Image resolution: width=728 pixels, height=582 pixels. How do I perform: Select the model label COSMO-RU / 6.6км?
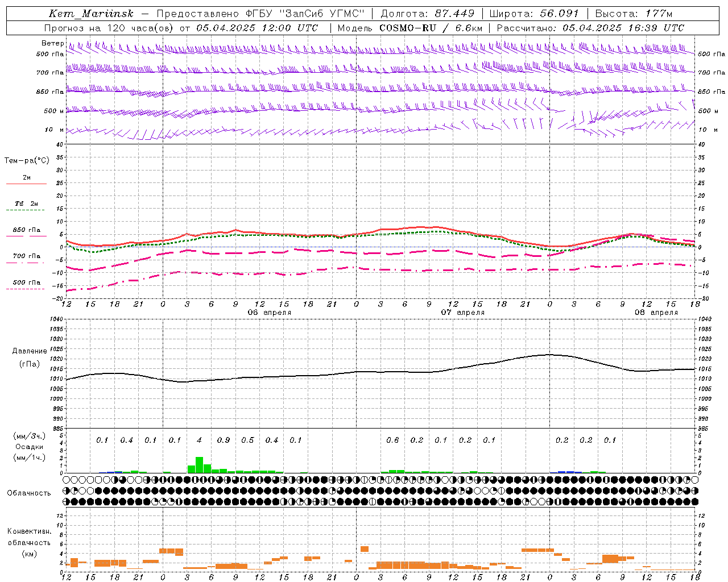[x=431, y=28]
